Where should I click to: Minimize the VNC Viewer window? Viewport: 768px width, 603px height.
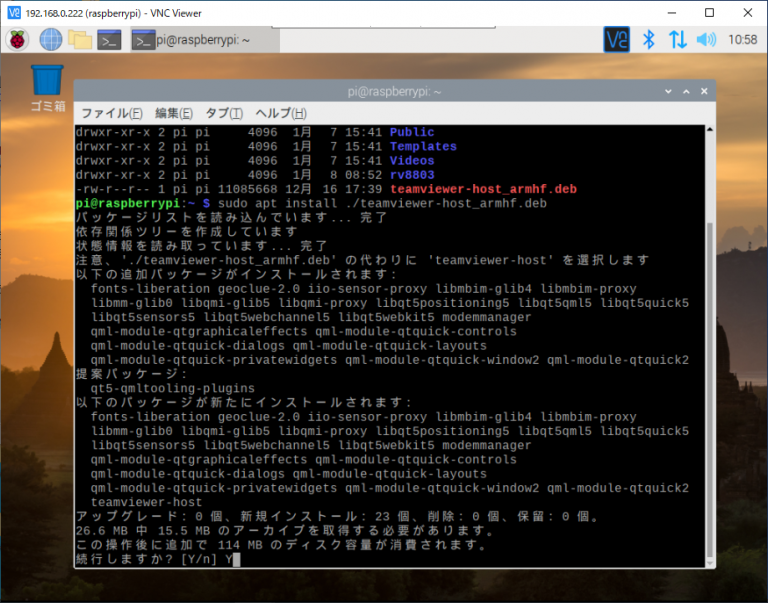(x=672, y=13)
